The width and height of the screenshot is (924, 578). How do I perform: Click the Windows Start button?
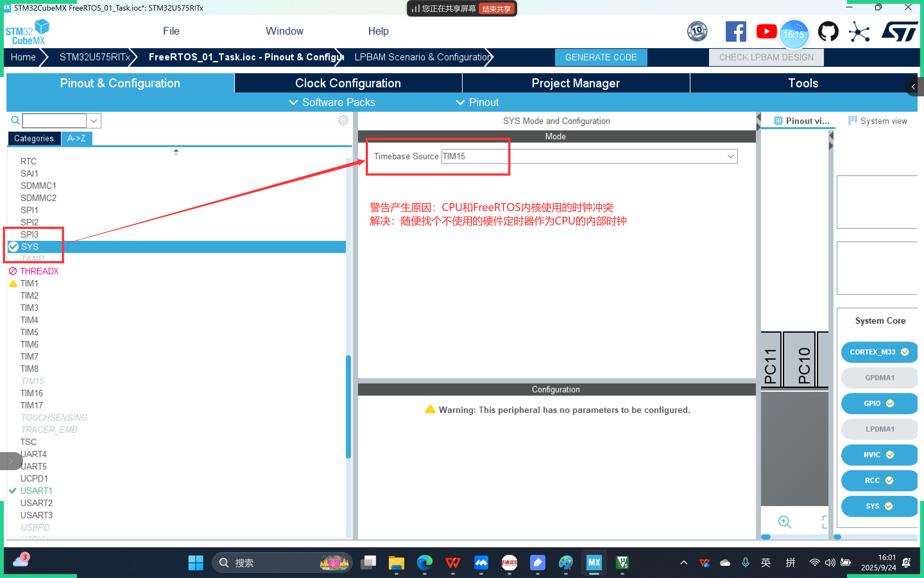pos(196,563)
